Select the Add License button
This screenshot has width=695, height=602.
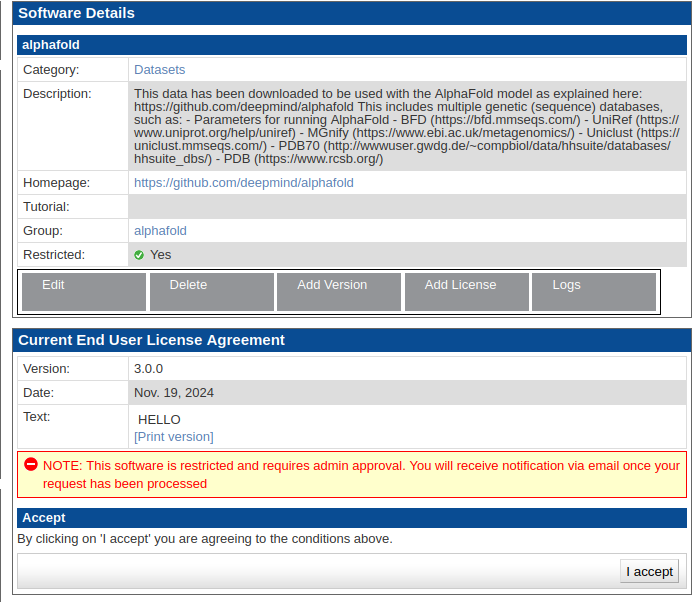click(x=466, y=291)
